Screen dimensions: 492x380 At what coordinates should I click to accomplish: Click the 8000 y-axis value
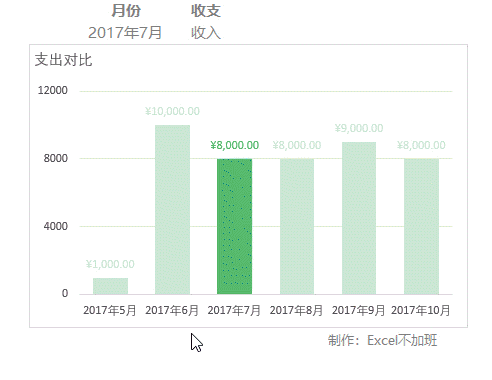(56, 158)
